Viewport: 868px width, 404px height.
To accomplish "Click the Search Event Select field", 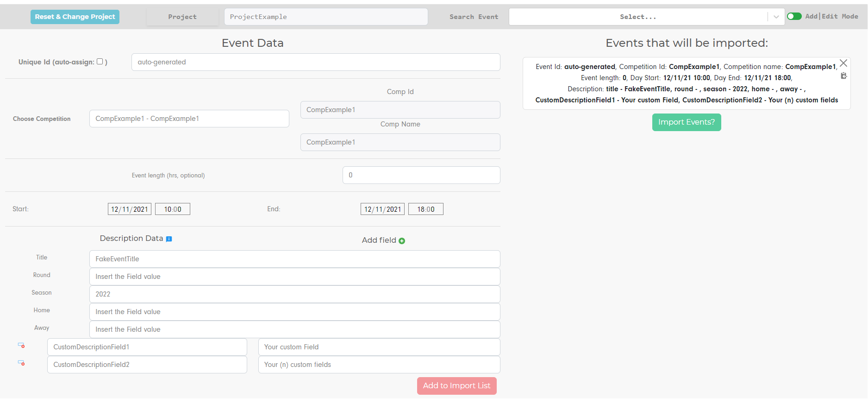I will coord(637,17).
